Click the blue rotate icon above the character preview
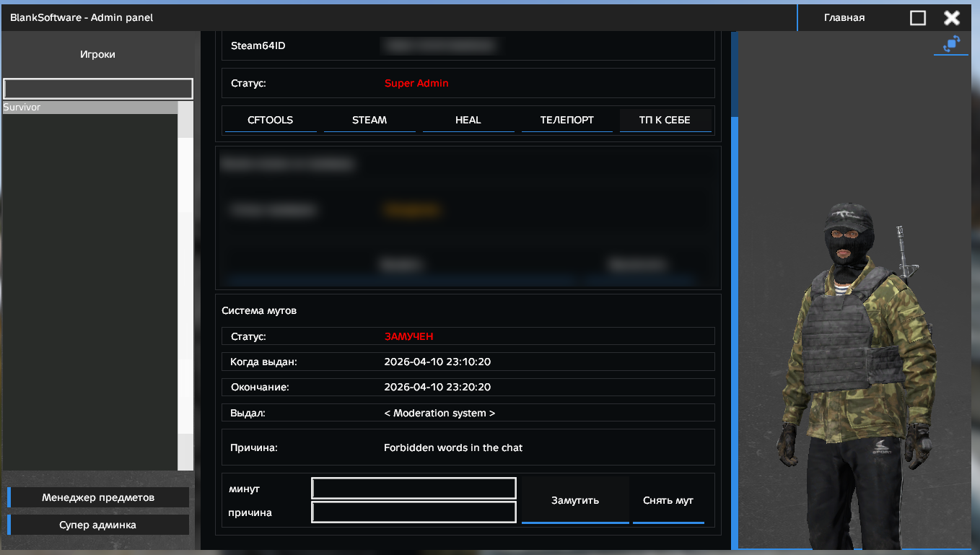The image size is (980, 555). tap(952, 44)
